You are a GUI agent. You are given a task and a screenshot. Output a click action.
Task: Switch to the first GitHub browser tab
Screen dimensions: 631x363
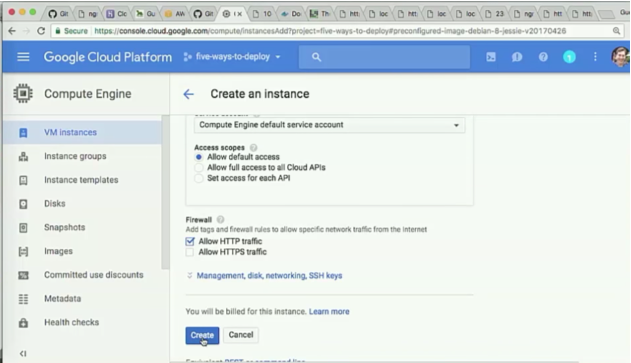[58, 14]
